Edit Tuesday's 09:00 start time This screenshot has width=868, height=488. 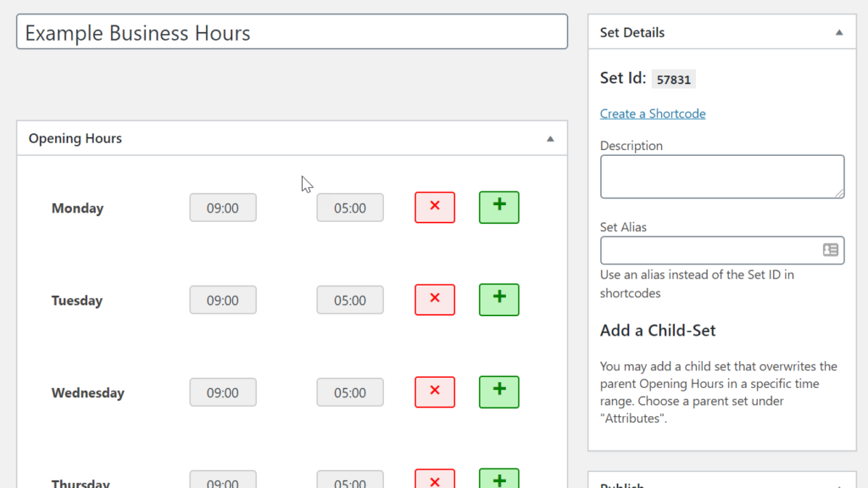click(x=223, y=300)
